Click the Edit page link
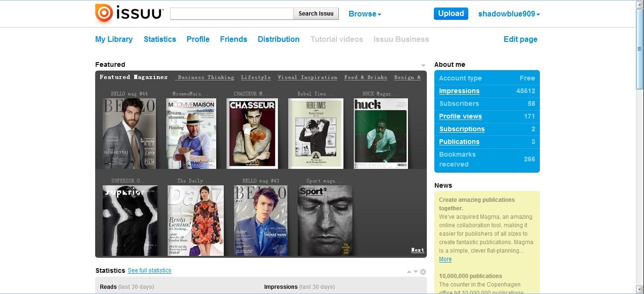 click(520, 40)
